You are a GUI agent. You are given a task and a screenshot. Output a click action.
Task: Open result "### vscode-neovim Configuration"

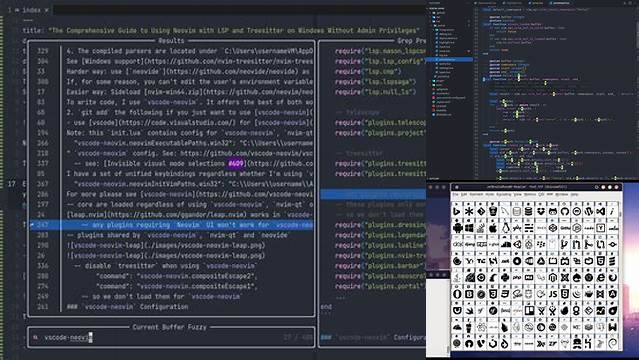click(128, 307)
